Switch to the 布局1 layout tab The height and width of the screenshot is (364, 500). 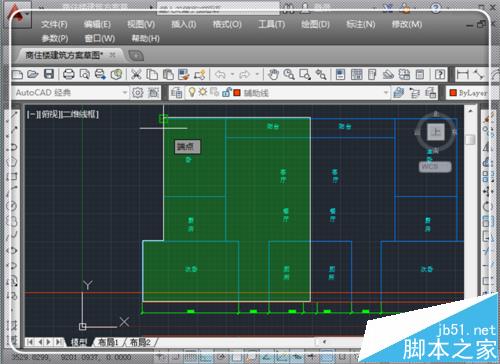point(108,342)
